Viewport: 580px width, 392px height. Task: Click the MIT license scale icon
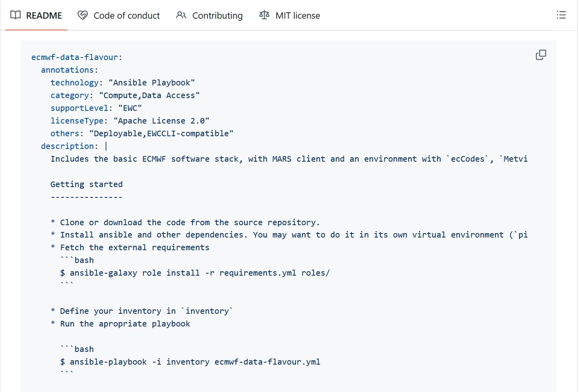tap(264, 15)
